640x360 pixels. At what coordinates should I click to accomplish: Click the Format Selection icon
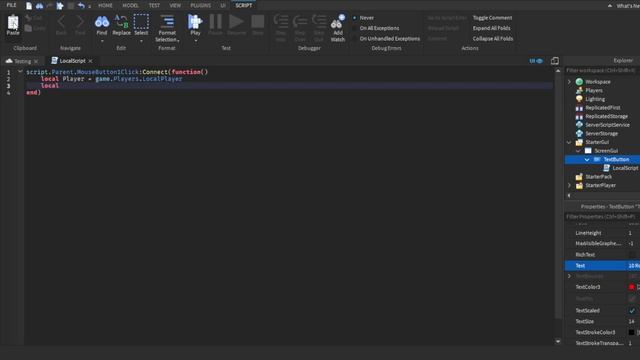pos(167,22)
